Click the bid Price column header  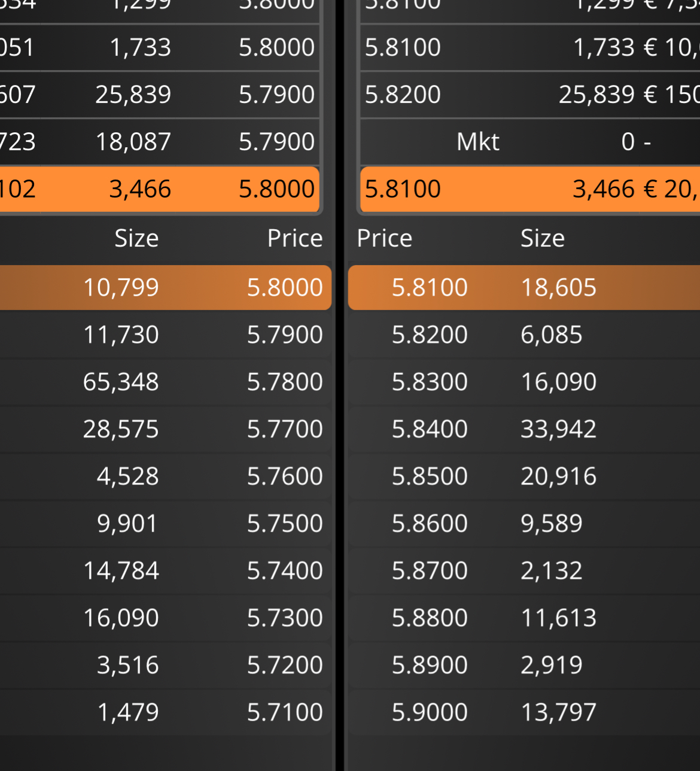click(295, 238)
